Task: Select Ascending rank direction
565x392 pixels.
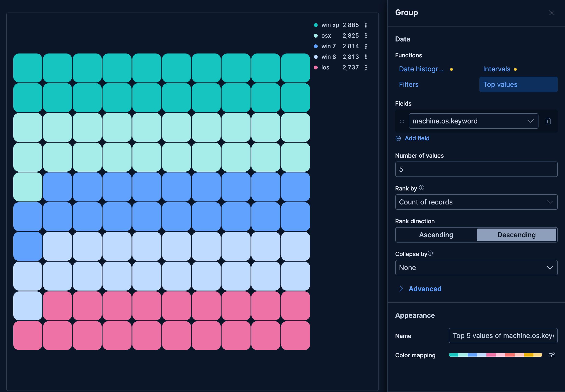Action: pos(436,235)
